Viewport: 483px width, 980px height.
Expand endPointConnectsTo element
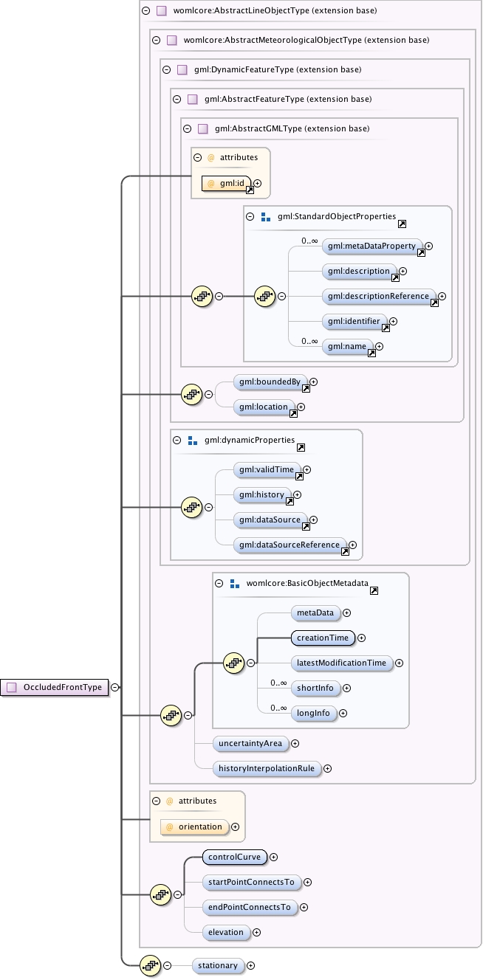pyautogui.click(x=303, y=907)
